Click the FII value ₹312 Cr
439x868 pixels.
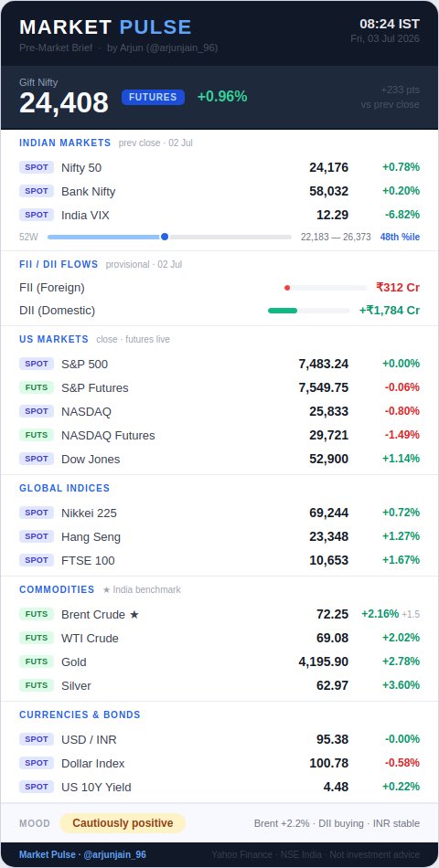pyautogui.click(x=398, y=287)
